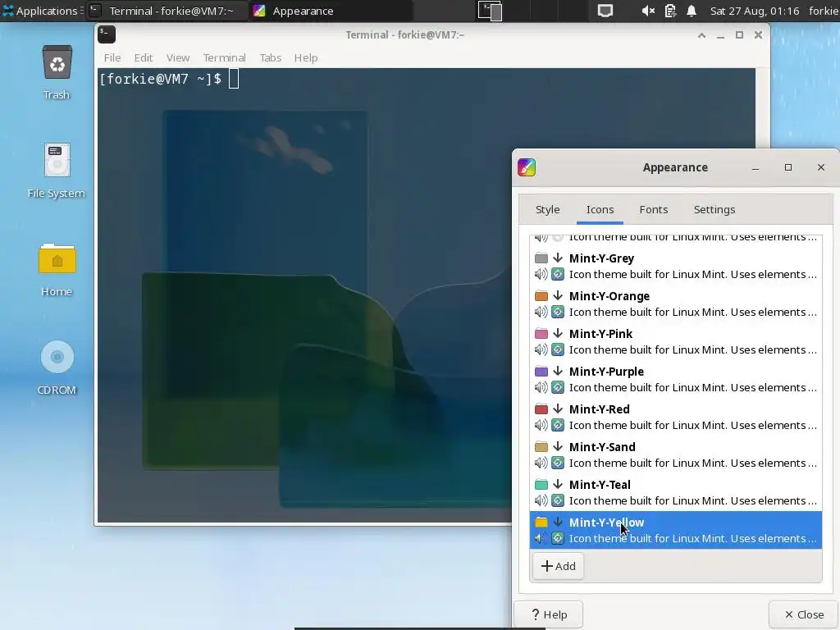The height and width of the screenshot is (630, 840).
Task: Open the notification bell in the panel
Action: (x=692, y=11)
